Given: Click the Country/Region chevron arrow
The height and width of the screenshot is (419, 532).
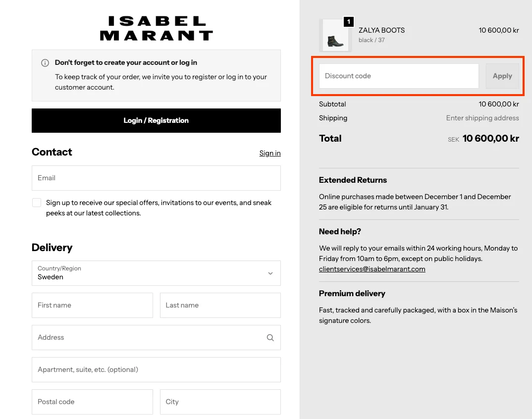Looking at the screenshot, I should click(270, 273).
